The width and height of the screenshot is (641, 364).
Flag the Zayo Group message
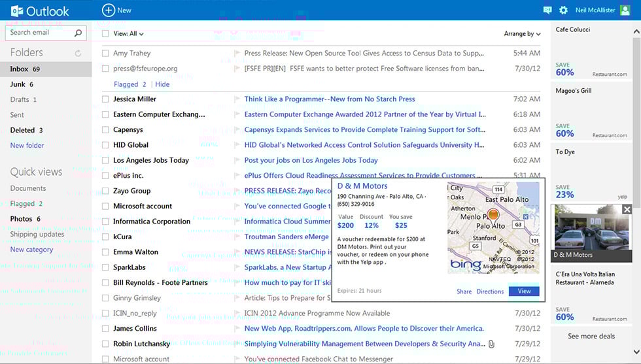pyautogui.click(x=237, y=191)
